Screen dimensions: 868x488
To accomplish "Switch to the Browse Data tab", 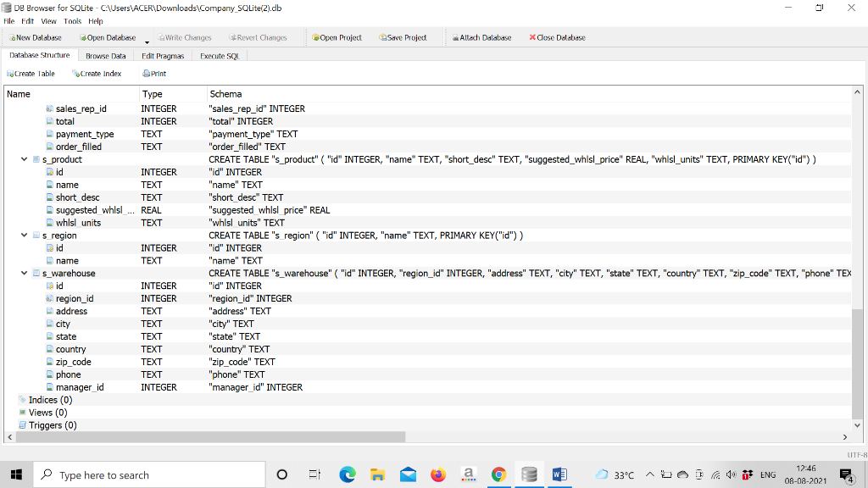I will pos(105,55).
